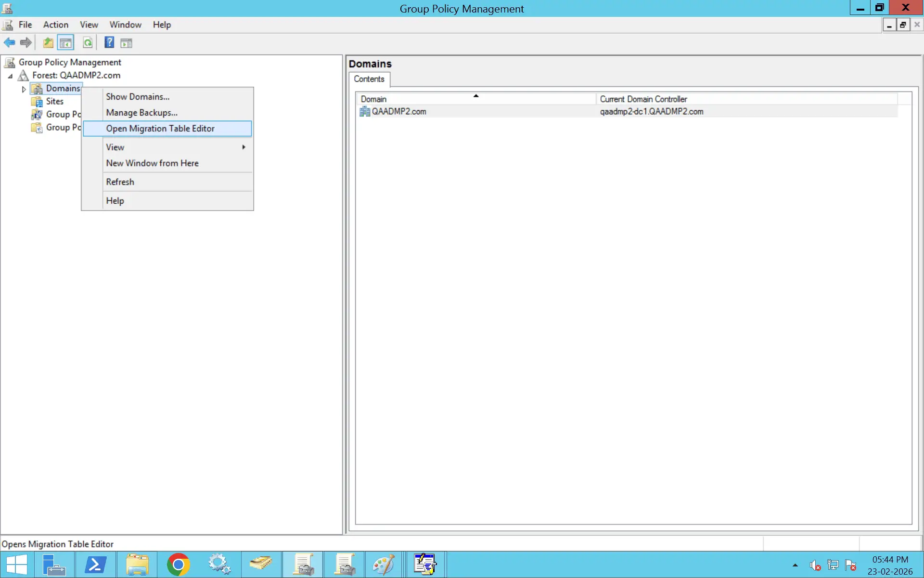The image size is (924, 578).
Task: Open the Action menu
Action: [55, 25]
